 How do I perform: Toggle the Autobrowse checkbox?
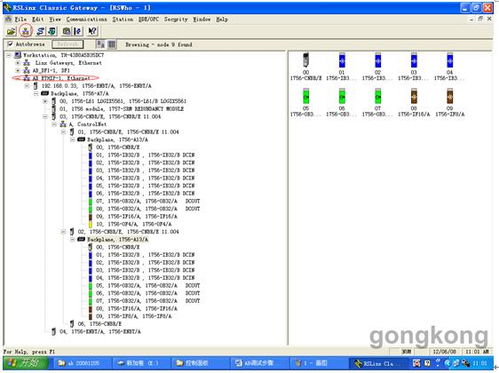click(x=10, y=44)
